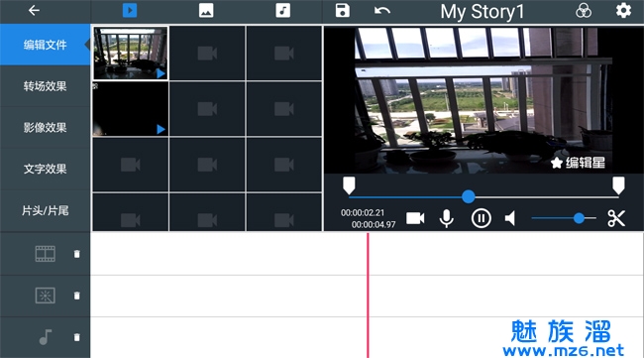Viewport: 644px width, 358px height.
Task: Select the 编辑文件 sidebar tab
Action: 46,45
